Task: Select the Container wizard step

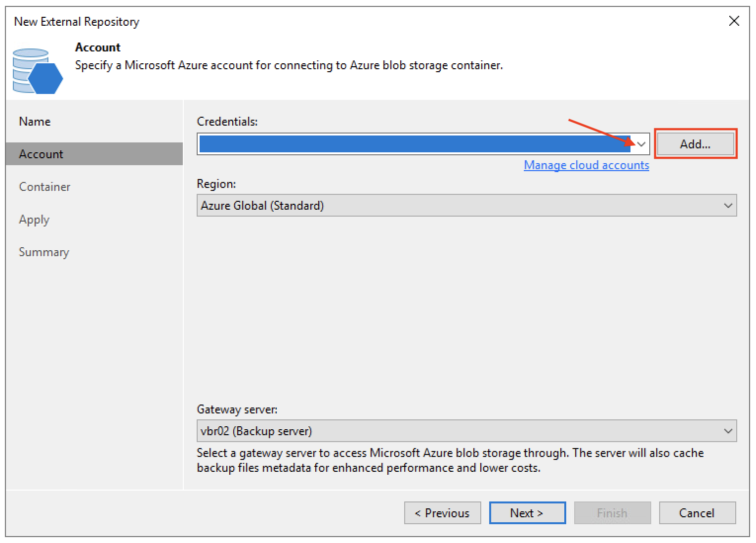Action: tap(44, 187)
